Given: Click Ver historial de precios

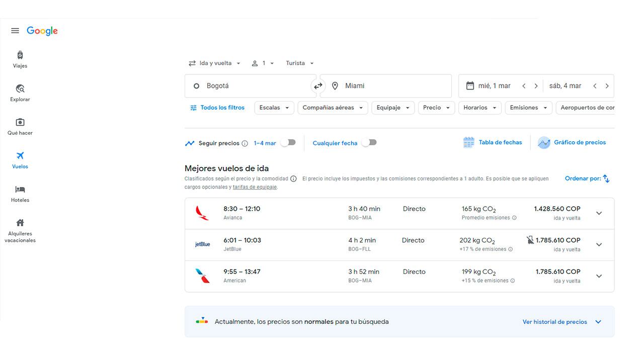Looking at the screenshot, I should (x=555, y=321).
